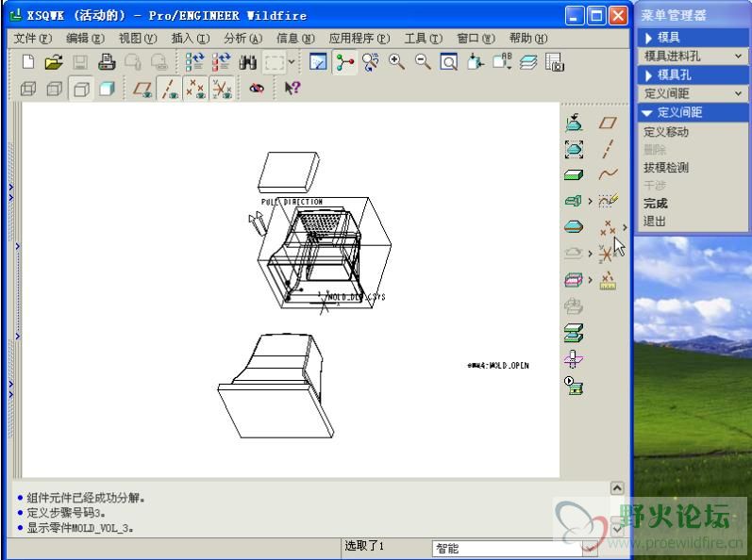Image resolution: width=752 pixels, height=560 pixels.
Task: Toggle coordinate systems display
Action: (222, 89)
